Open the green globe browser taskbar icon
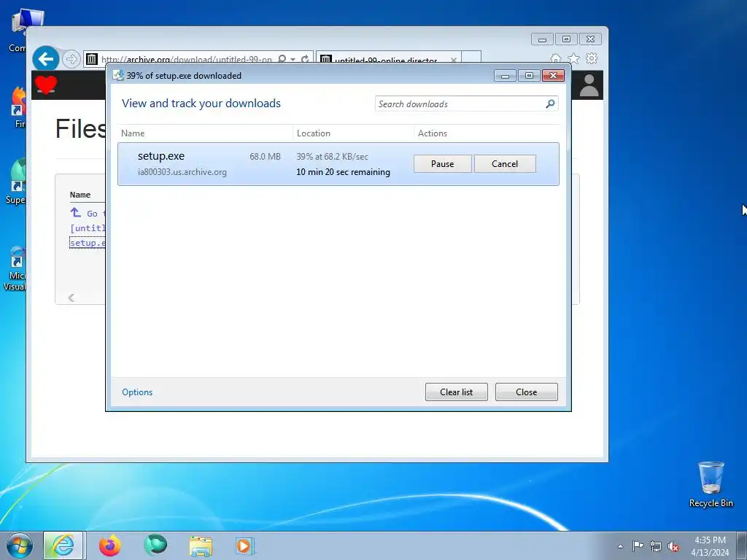 [x=155, y=545]
